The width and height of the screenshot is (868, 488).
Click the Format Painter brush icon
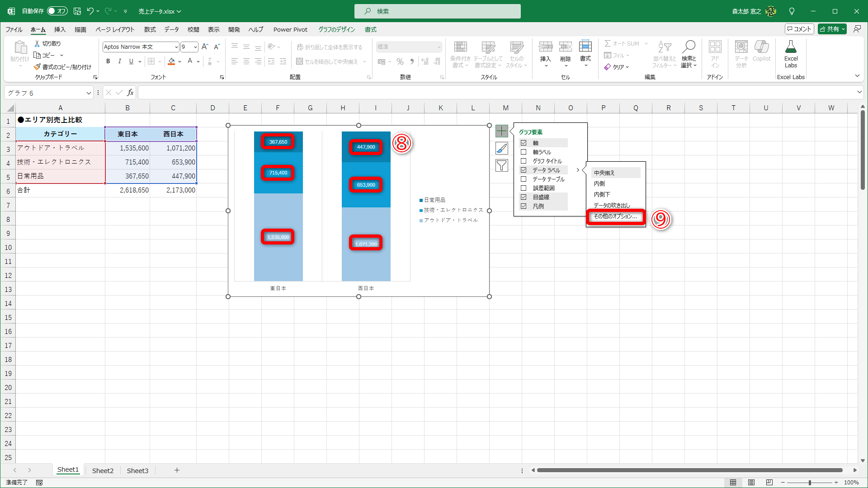tap(37, 67)
